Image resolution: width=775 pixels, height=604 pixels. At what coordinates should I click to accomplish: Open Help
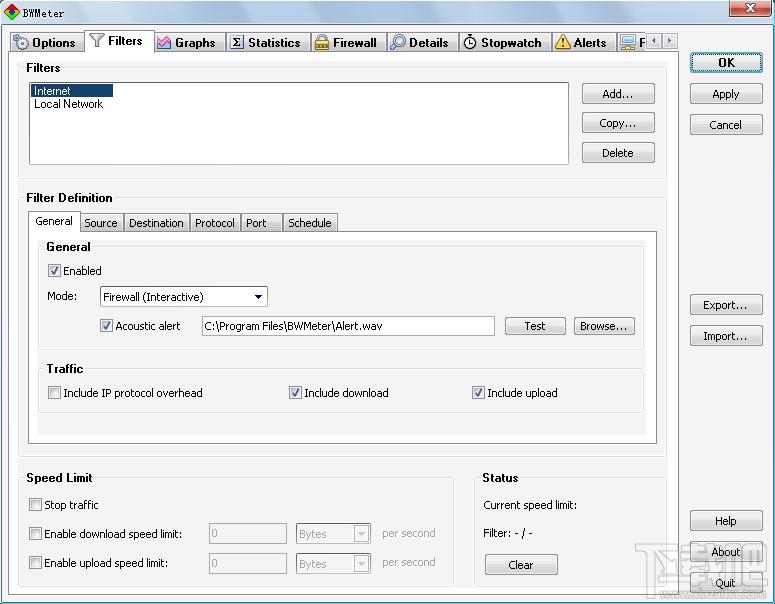[x=726, y=520]
